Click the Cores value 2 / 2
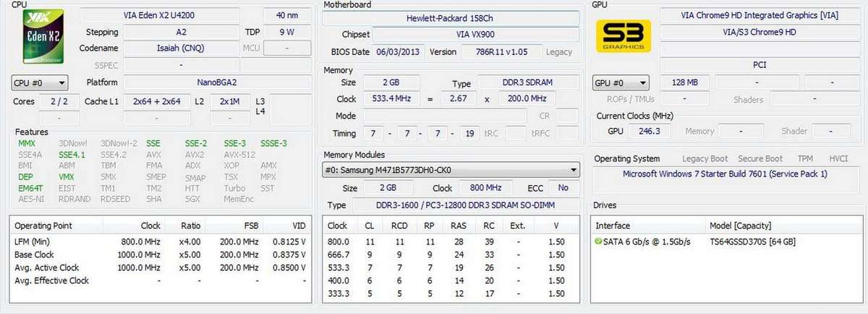 coord(59,101)
